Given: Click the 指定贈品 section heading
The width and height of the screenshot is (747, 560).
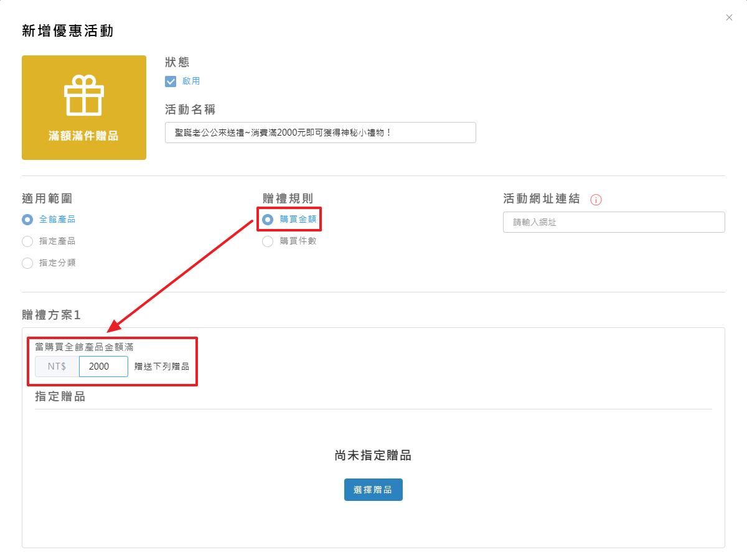Looking at the screenshot, I should click(x=60, y=396).
